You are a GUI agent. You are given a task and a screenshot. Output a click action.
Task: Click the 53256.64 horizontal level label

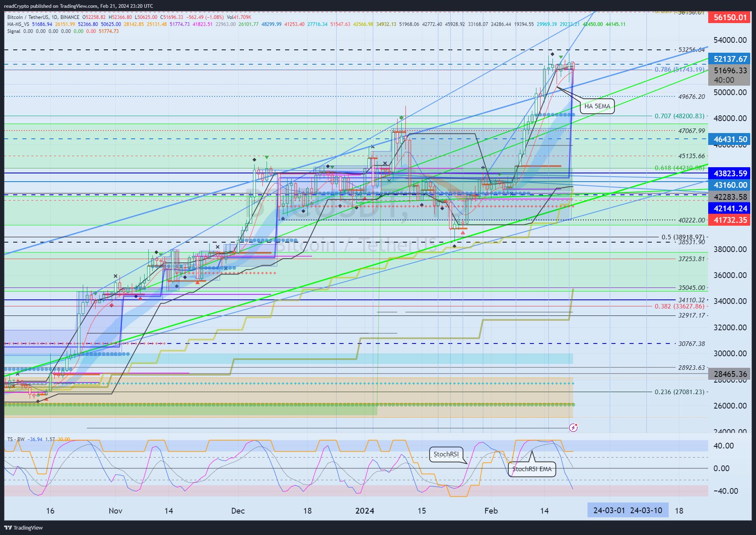[692, 50]
